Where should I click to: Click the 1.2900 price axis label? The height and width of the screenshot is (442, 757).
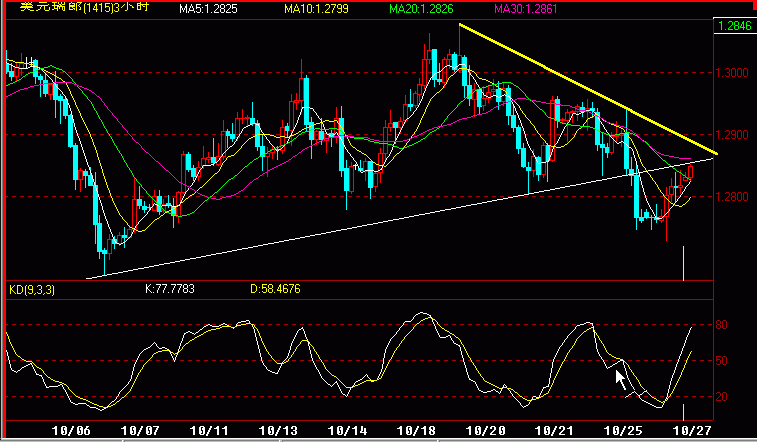tap(732, 135)
